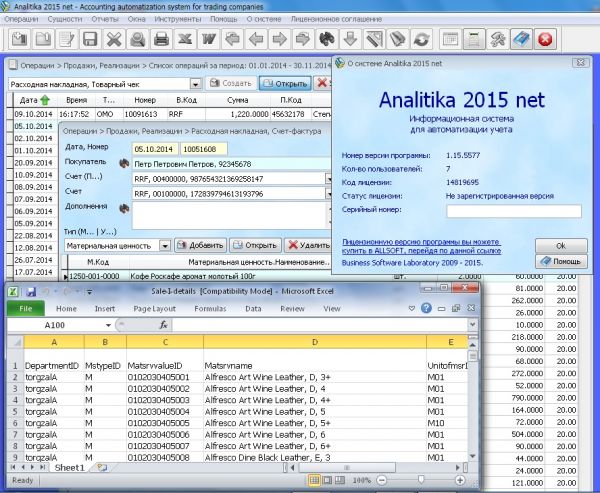Click the Export to Excel toolbar icon
This screenshot has width=600, height=493.
coord(185,39)
